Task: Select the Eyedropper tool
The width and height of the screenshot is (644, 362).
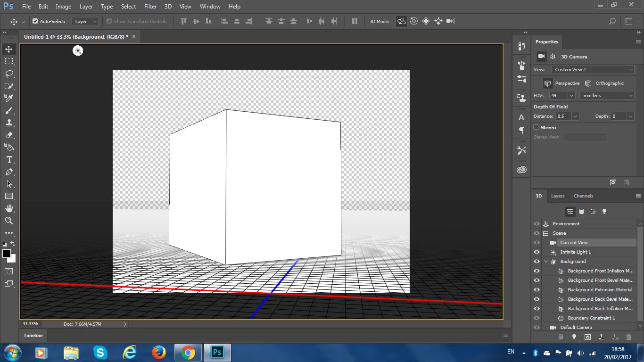Action: (9, 98)
